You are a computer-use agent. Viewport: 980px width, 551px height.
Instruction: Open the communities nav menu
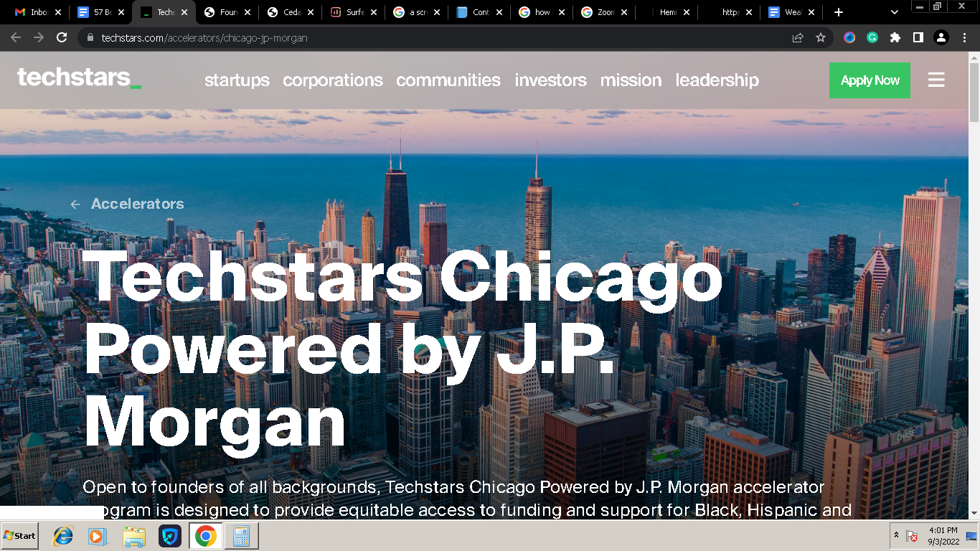point(448,80)
